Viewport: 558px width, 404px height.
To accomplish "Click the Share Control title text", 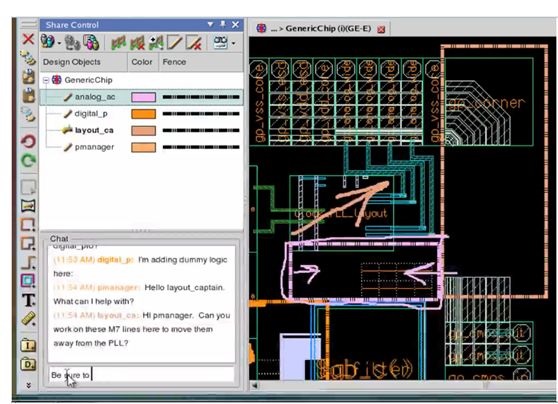I will (72, 25).
